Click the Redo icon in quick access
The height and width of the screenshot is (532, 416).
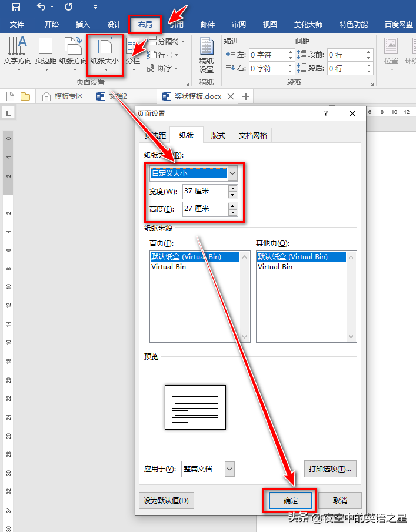[69, 7]
